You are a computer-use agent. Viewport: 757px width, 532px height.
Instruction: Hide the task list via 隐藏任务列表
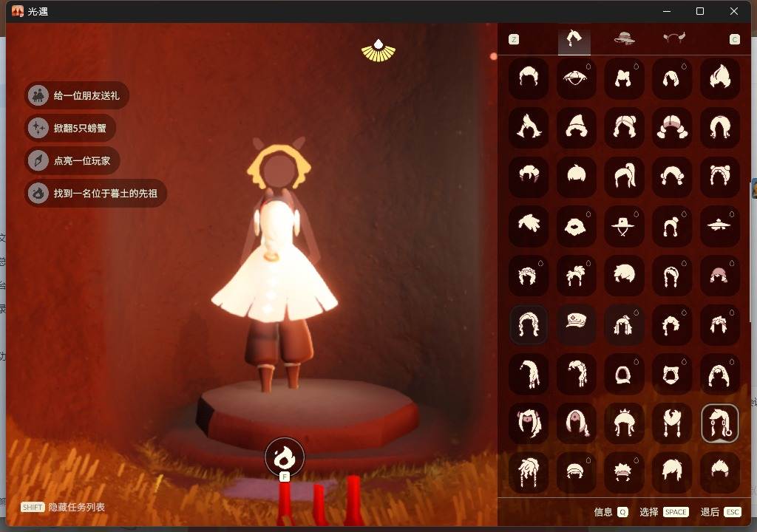63,507
